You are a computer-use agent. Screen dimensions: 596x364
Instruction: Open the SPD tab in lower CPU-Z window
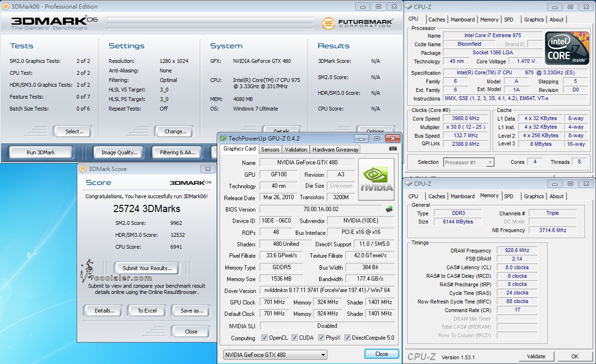click(x=508, y=196)
